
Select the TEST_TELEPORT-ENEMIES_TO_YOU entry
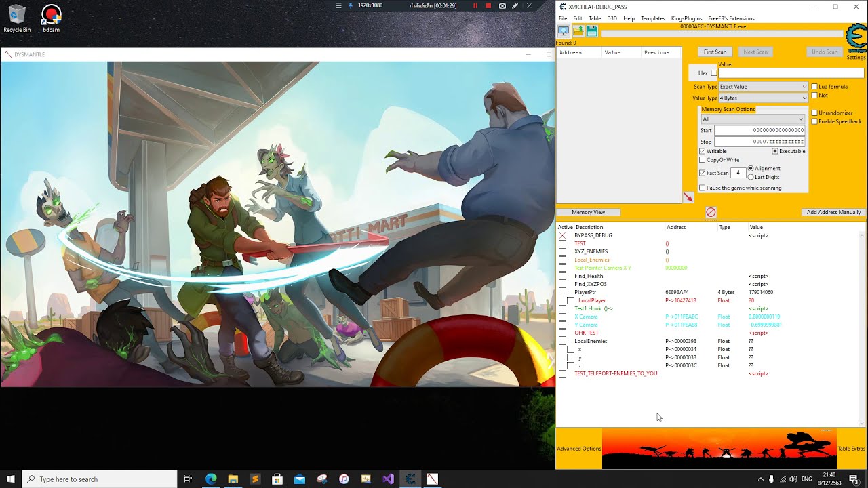(616, 373)
